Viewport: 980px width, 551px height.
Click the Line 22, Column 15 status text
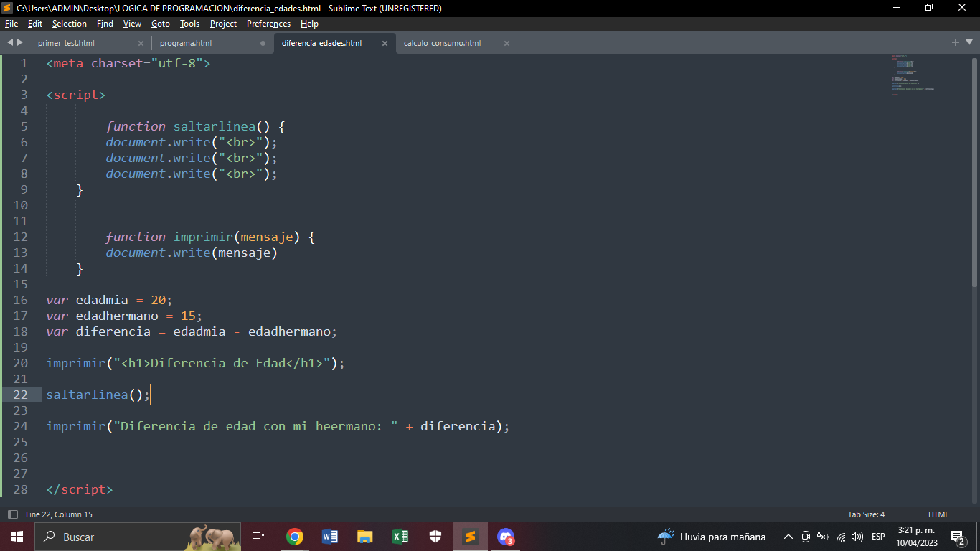59,514
